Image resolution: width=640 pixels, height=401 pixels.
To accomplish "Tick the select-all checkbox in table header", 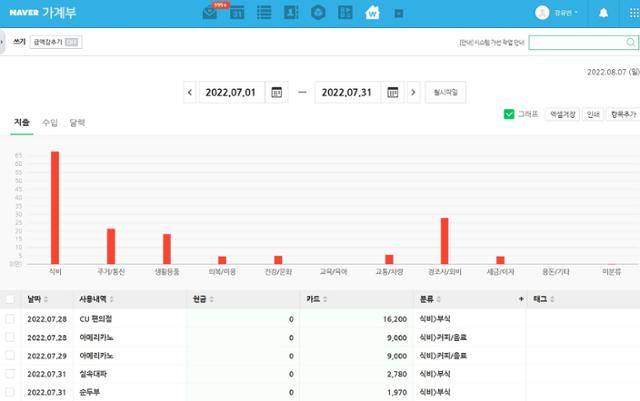I will click(10, 299).
